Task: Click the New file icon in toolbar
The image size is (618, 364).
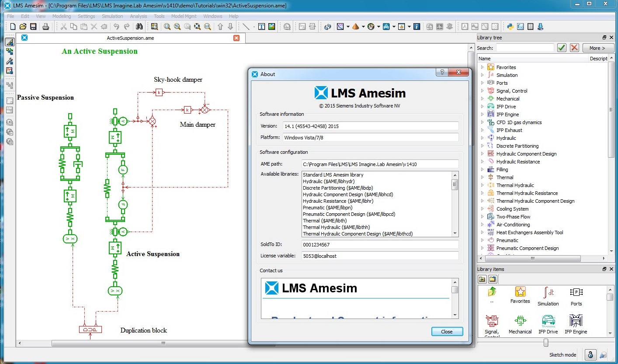Action: [x=13, y=27]
